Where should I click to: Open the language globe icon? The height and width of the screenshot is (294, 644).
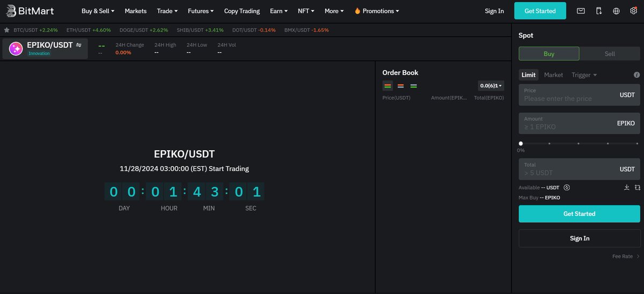click(x=616, y=11)
